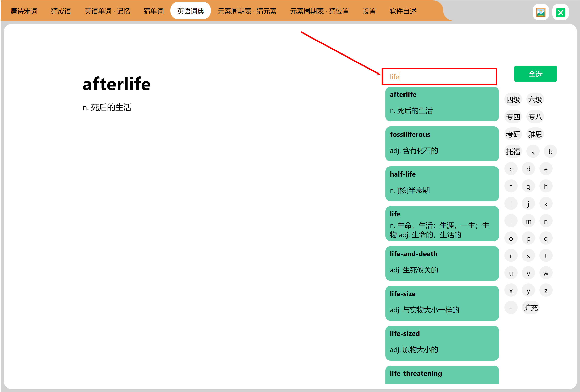Select the 雅思 filter chip
Image resolution: width=580 pixels, height=392 pixels.
pos(535,134)
